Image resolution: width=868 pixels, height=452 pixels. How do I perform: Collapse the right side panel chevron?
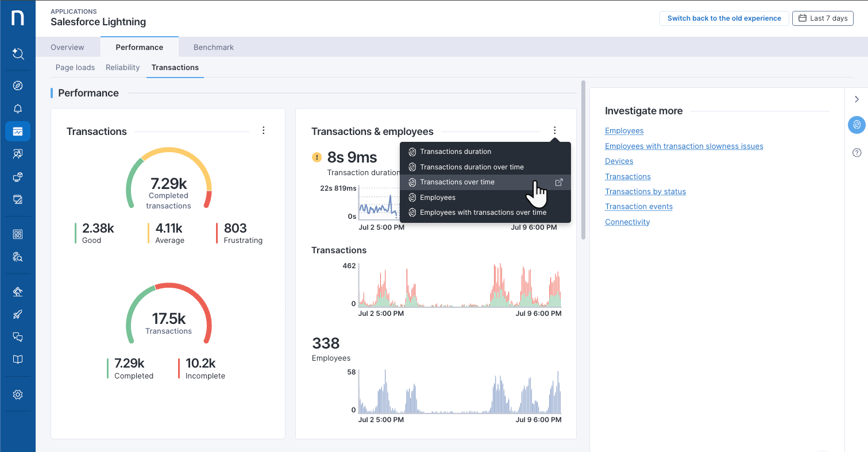857,99
